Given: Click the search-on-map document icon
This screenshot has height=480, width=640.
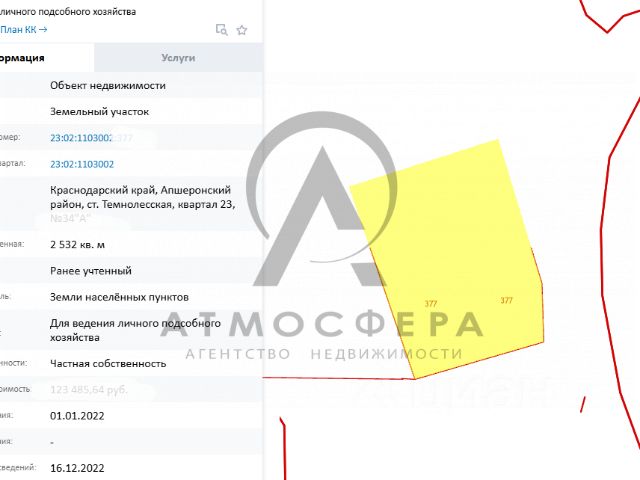Looking at the screenshot, I should 221,30.
